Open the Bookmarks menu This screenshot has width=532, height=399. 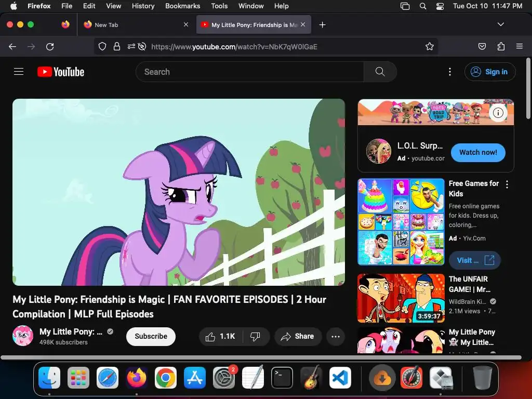tap(182, 6)
